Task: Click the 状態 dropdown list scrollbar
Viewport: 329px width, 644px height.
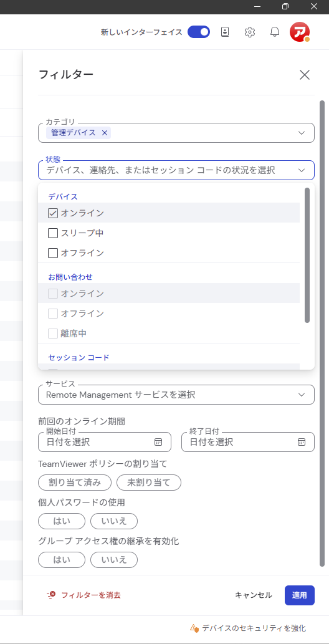Action: pyautogui.click(x=307, y=255)
